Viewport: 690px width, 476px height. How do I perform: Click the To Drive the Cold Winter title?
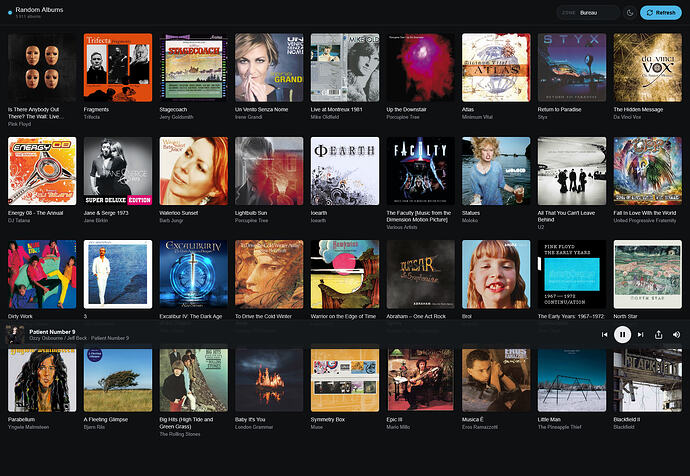click(263, 316)
